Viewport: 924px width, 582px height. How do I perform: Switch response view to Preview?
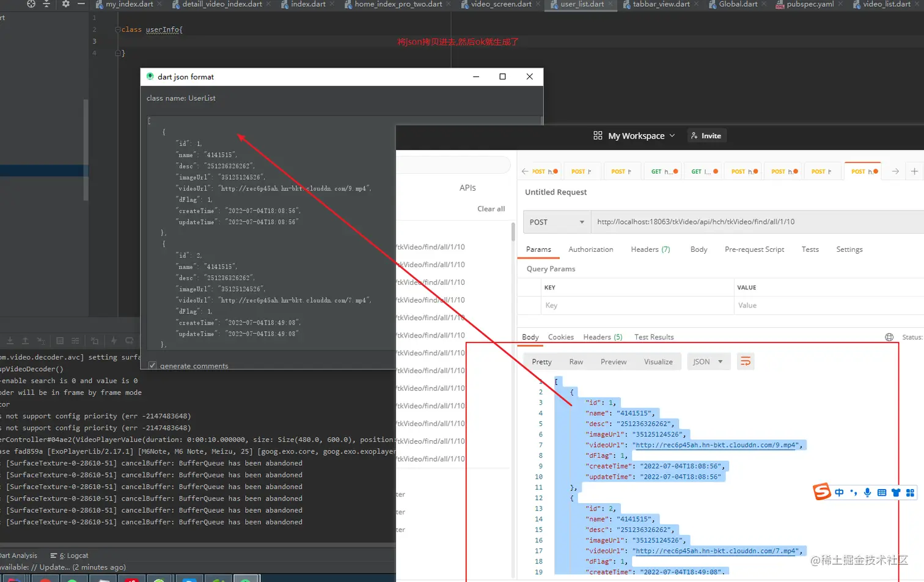click(614, 362)
